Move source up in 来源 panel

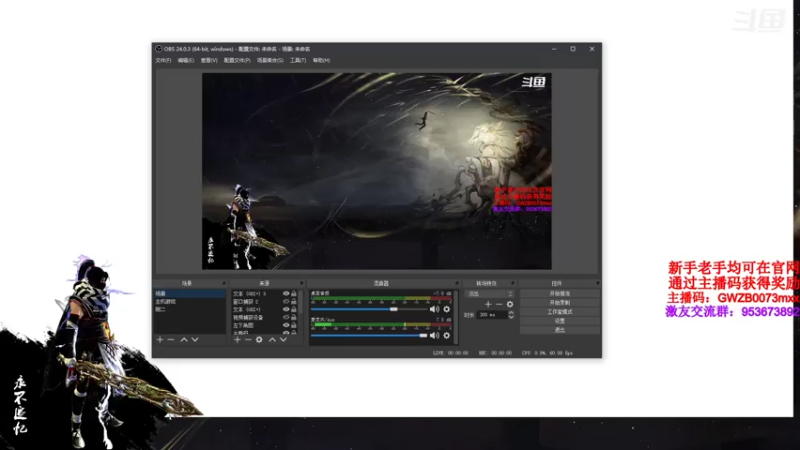click(x=272, y=340)
